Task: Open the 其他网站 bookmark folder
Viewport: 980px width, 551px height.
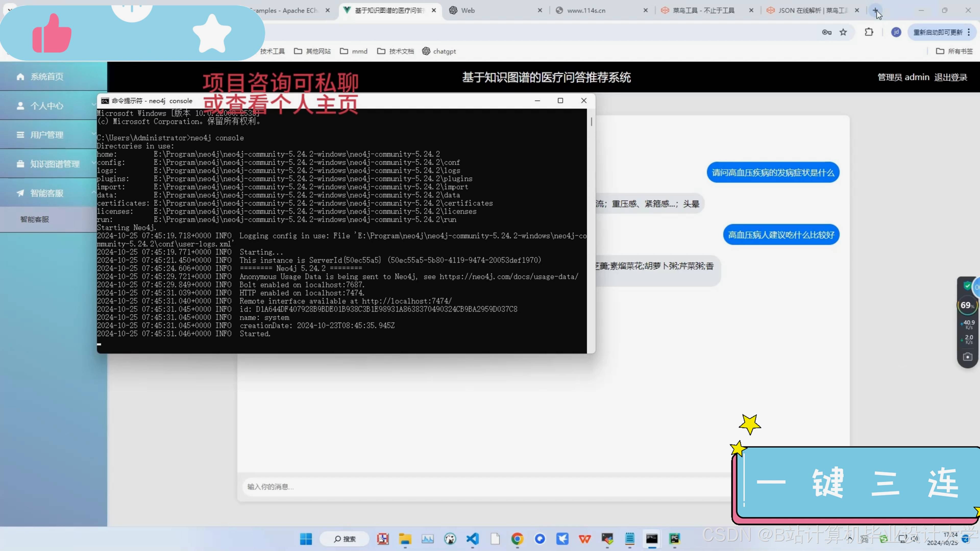Action: (312, 51)
